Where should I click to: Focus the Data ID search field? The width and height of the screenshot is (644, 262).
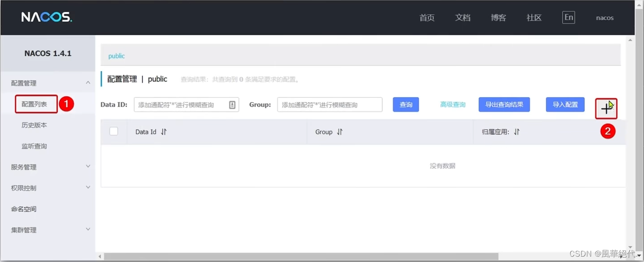[x=186, y=105]
